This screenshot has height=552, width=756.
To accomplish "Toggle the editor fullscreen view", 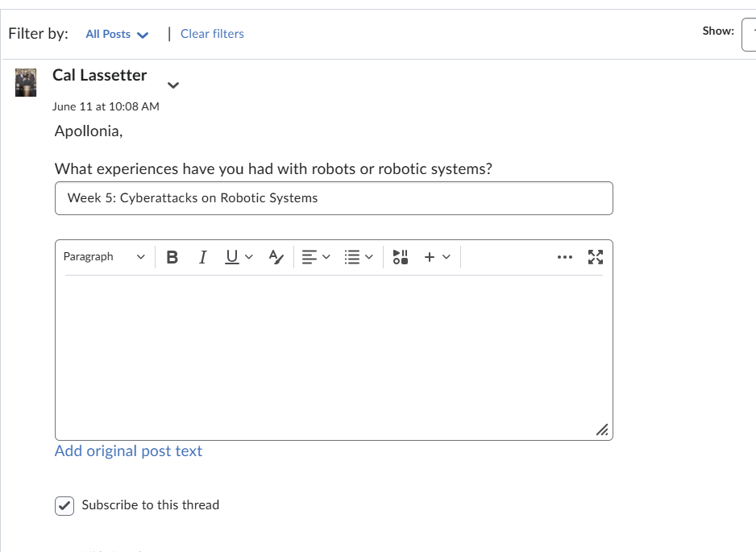I will (x=596, y=256).
